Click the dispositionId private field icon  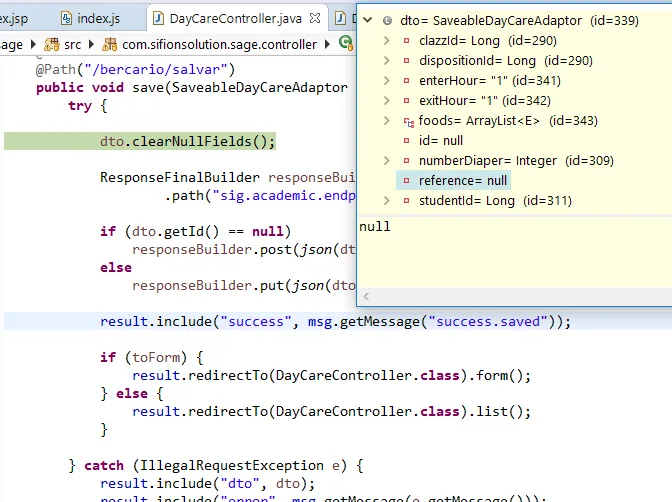coord(406,60)
